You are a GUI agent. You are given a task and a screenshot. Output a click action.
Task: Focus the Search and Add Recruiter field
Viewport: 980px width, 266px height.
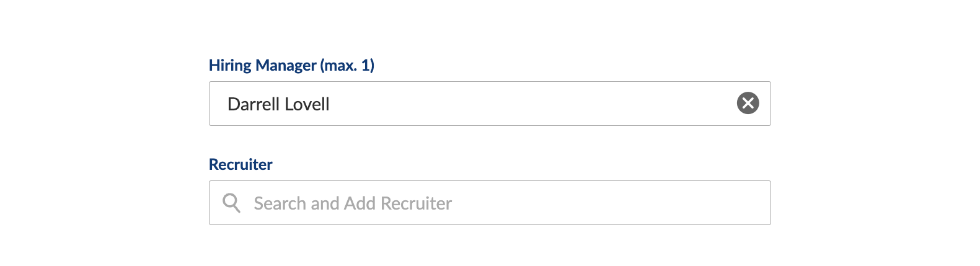490,203
